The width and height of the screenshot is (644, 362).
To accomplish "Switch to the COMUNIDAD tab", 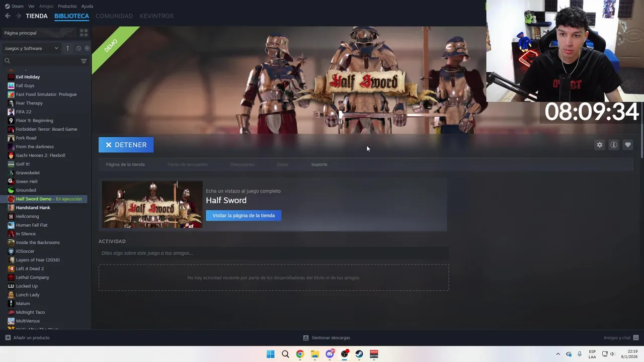I will click(114, 16).
